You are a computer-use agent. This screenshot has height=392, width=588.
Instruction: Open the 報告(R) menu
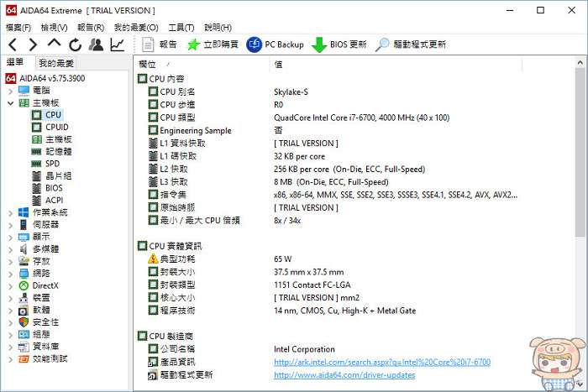point(91,28)
